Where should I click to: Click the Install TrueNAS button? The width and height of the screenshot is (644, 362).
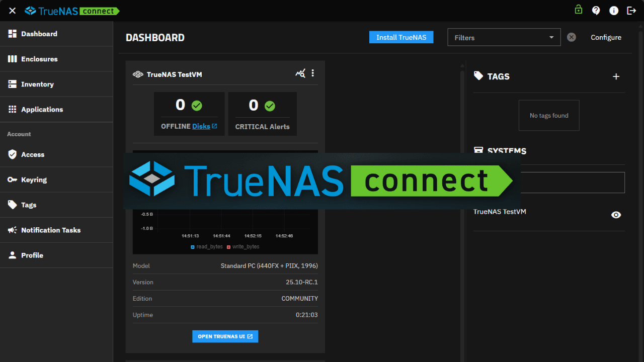pyautogui.click(x=401, y=37)
